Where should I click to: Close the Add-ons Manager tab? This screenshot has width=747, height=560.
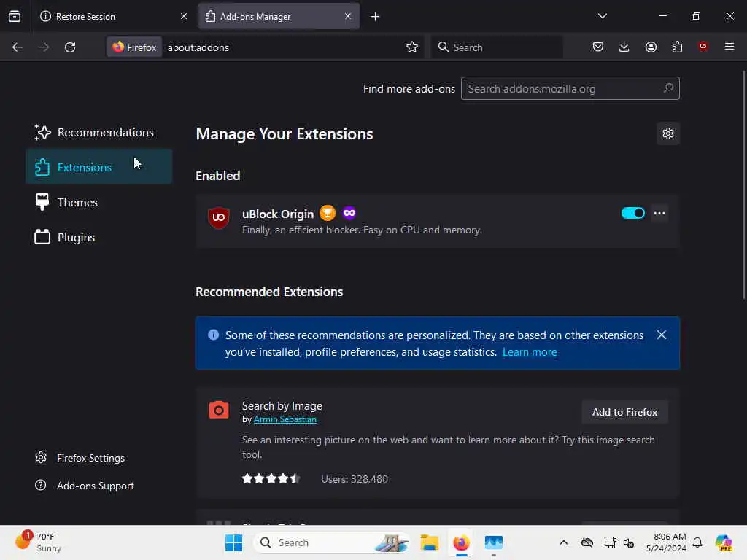[348, 16]
